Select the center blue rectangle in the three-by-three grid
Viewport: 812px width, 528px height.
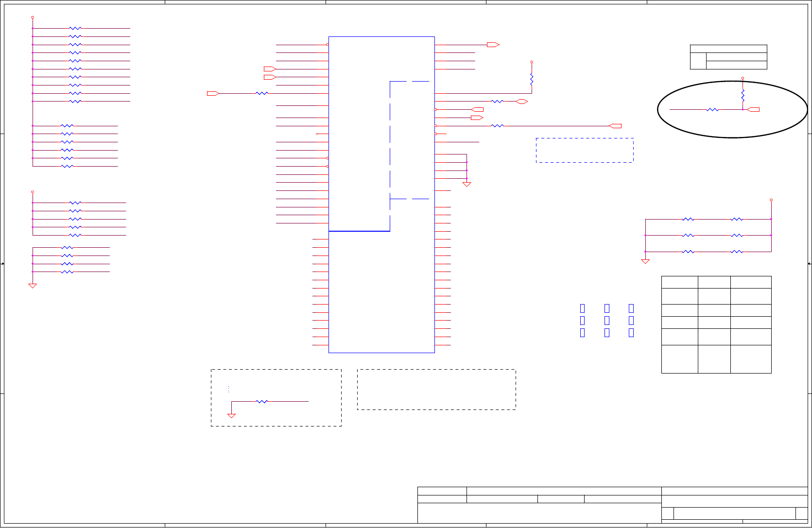click(x=606, y=321)
